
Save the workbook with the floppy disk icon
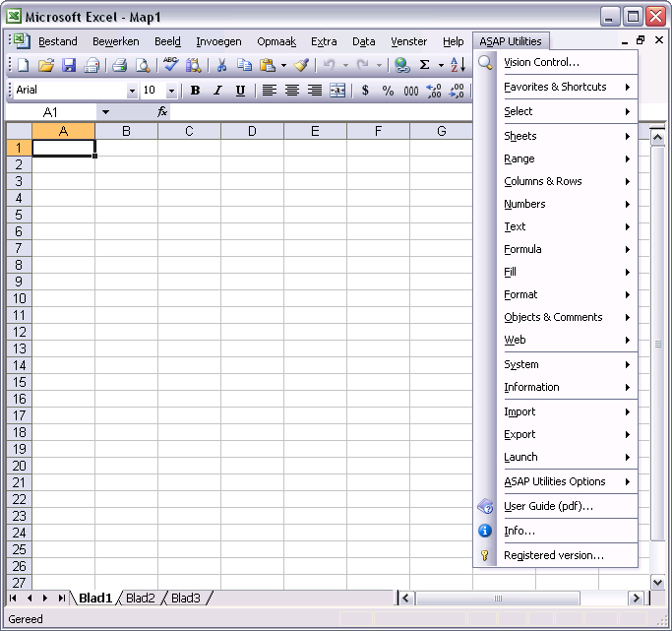click(x=69, y=65)
